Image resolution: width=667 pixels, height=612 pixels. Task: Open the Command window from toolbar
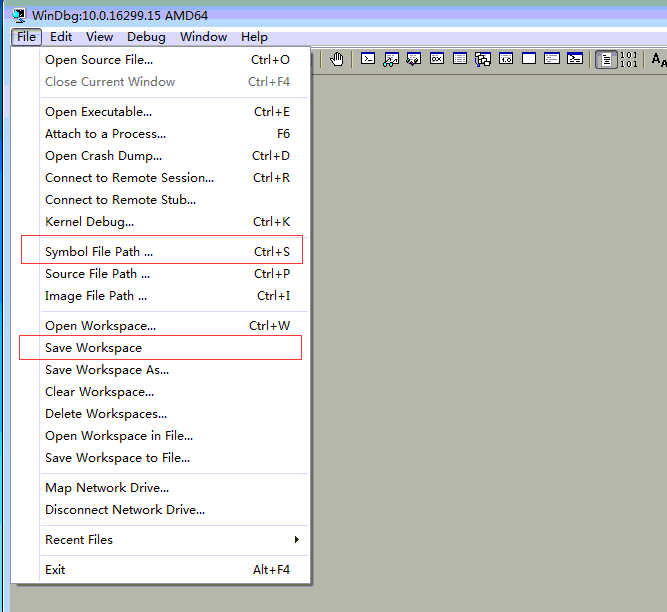(x=368, y=59)
